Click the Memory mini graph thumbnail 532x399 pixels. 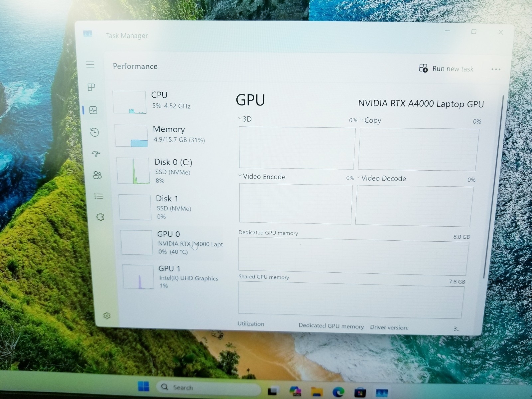[131, 136]
